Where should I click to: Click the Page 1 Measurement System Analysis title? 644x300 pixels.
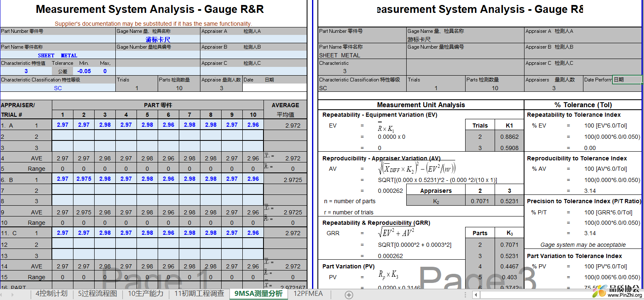pyautogui.click(x=150, y=9)
